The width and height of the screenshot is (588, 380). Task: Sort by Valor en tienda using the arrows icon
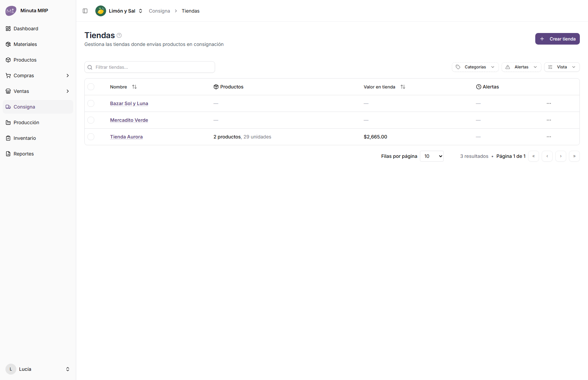[403, 87]
